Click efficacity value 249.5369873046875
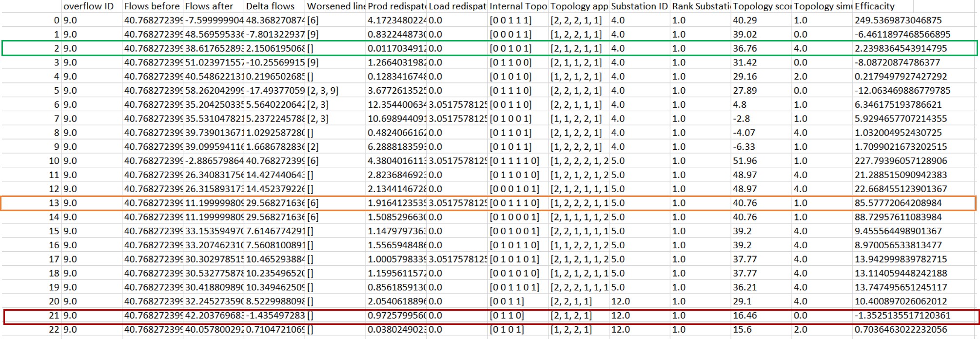The height and width of the screenshot is (339, 980). tap(898, 20)
